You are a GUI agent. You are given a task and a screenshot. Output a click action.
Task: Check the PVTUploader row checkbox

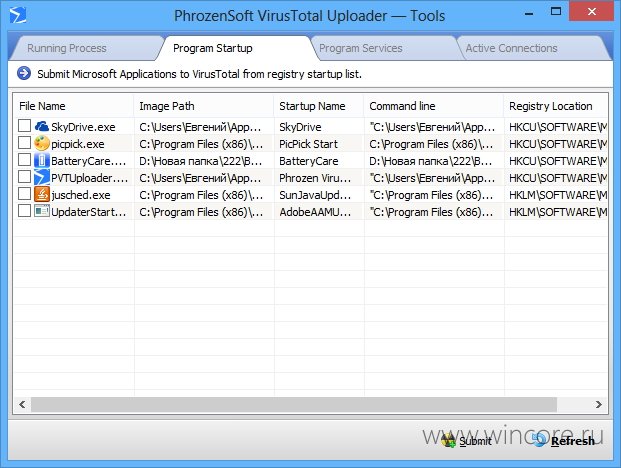point(24,177)
